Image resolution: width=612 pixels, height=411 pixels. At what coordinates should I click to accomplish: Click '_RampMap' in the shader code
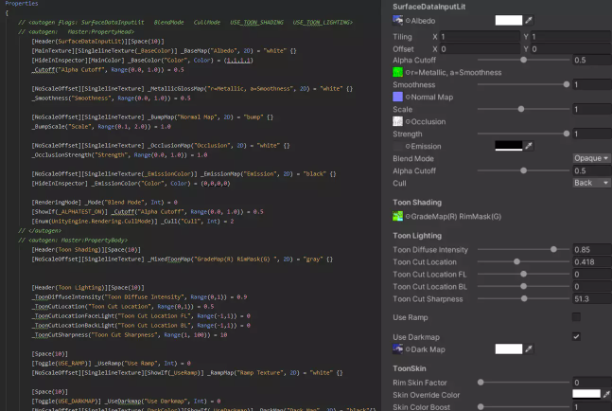[x=222, y=373]
